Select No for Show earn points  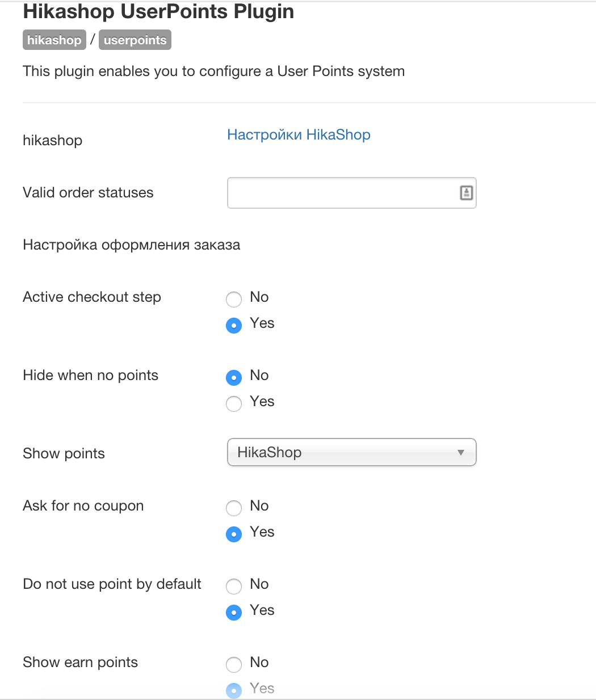pyautogui.click(x=234, y=664)
